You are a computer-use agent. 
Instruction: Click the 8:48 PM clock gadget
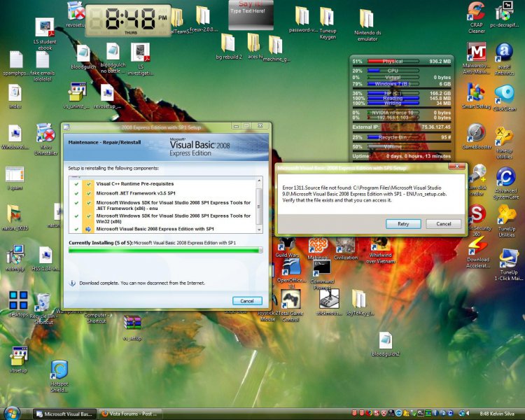tap(128, 20)
